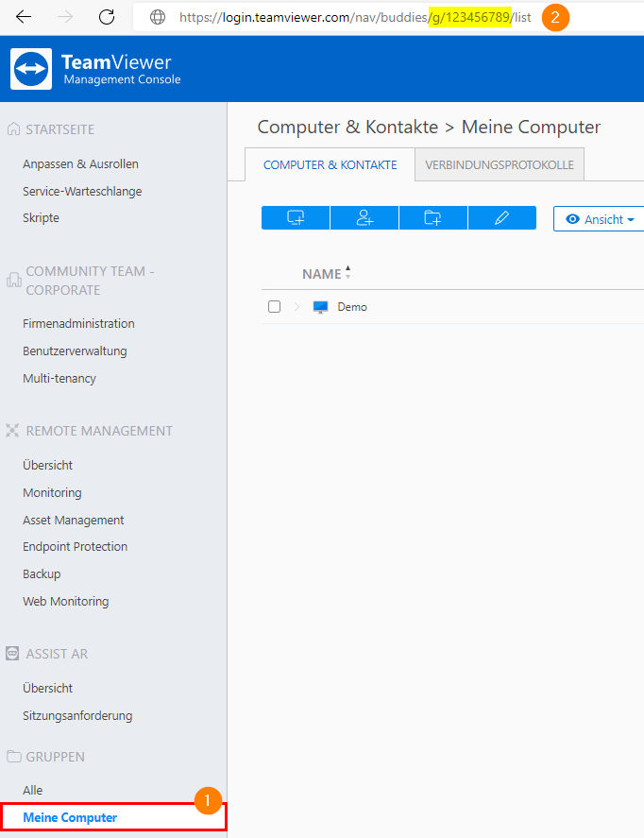Open Benutzerverwaltung in the sidebar
This screenshot has height=838, width=644.
75,351
